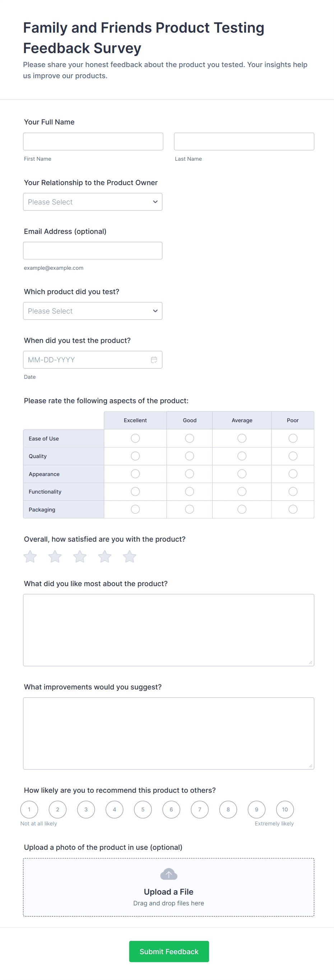
Task: Click the Email Address text box
Action: (x=93, y=250)
